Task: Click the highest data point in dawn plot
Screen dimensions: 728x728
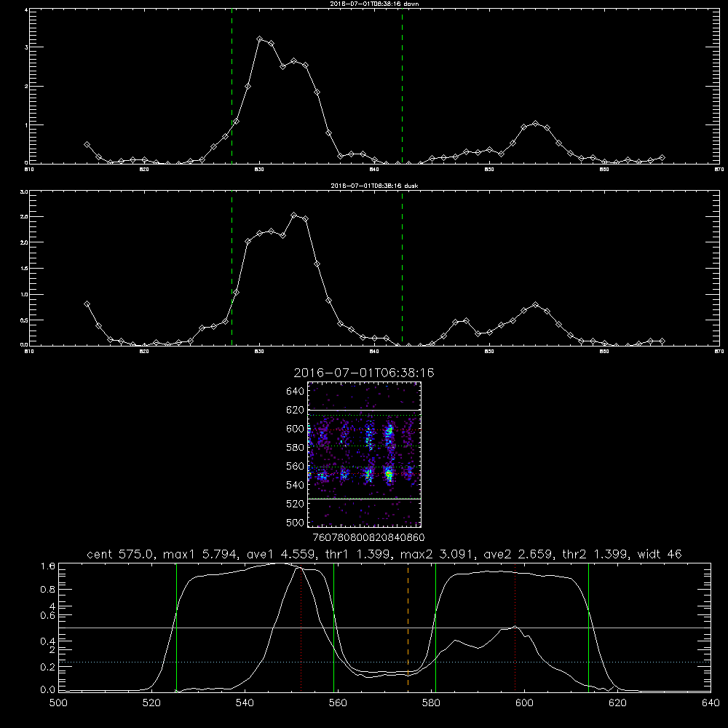Action: coord(260,39)
